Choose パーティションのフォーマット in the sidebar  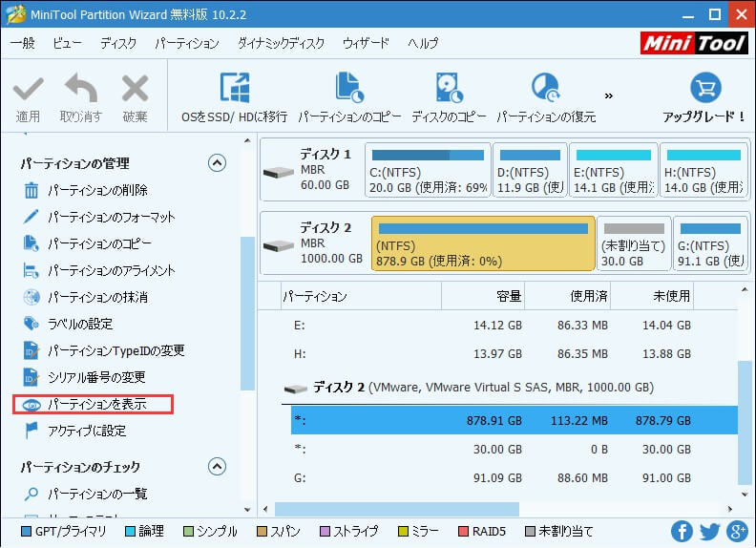point(99,217)
